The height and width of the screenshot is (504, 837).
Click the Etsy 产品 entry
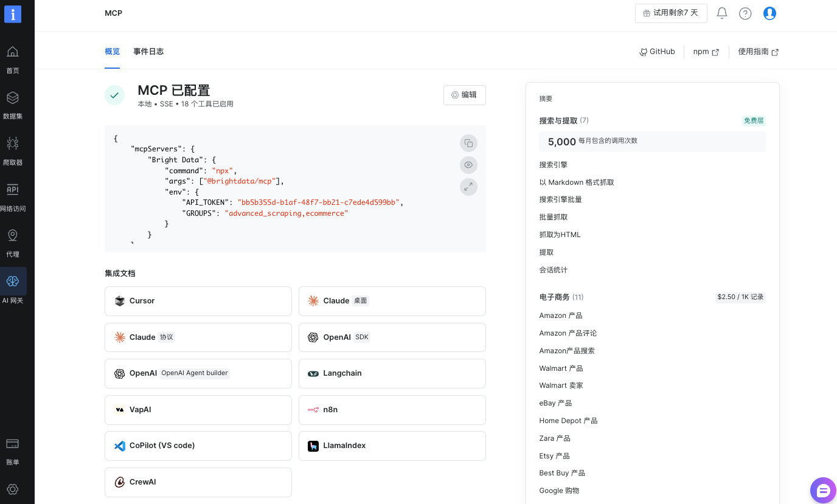point(555,456)
